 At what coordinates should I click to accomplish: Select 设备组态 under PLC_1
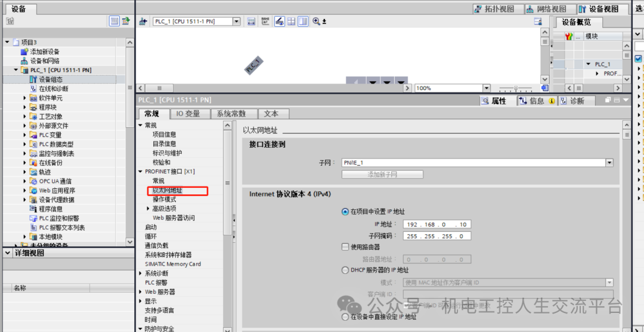tap(51, 79)
